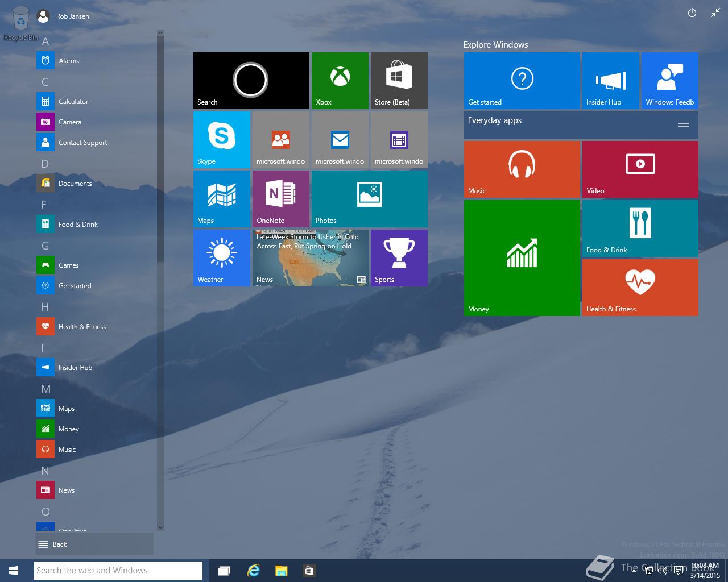The width and height of the screenshot is (728, 582).
Task: Open Rob Jansen user account menu
Action: click(x=63, y=16)
